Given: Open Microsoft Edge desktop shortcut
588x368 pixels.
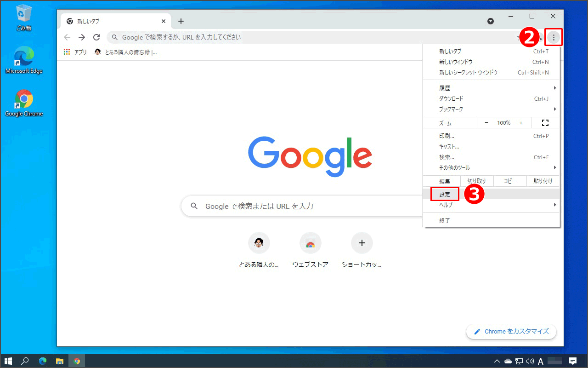Looking at the screenshot, I should pos(23,60).
